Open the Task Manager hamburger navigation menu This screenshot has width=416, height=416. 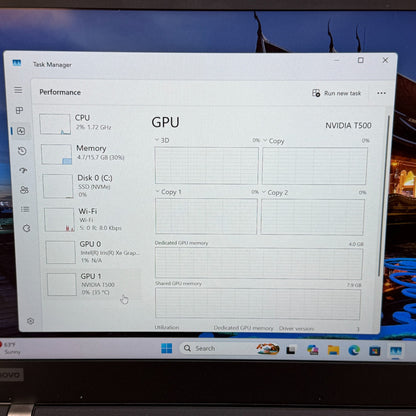coord(18,90)
